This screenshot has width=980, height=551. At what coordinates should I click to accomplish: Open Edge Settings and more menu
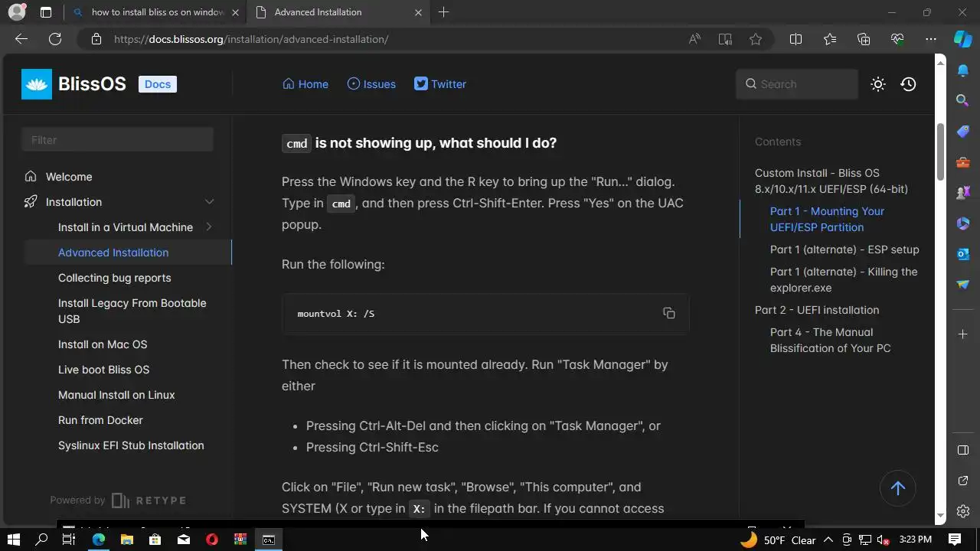931,39
